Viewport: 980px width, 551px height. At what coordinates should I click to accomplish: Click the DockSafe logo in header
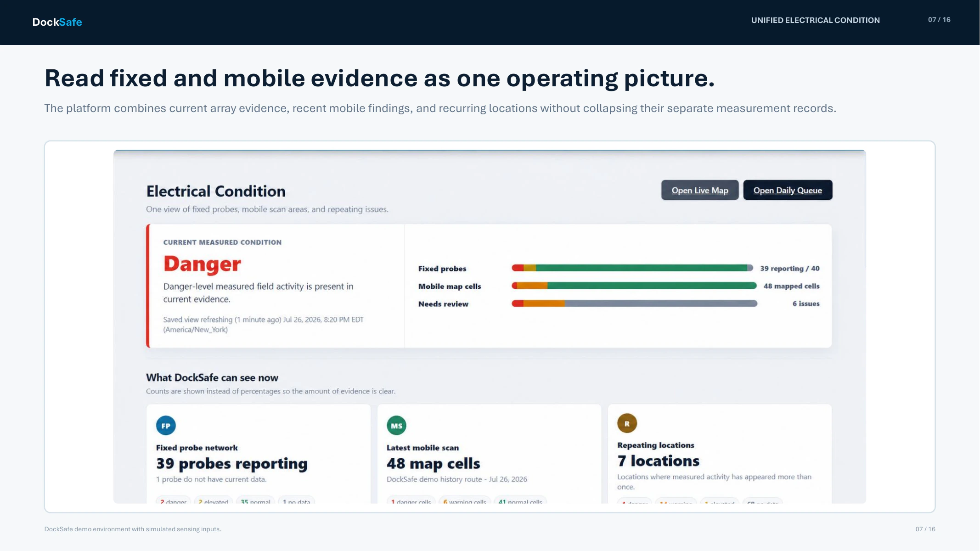[x=57, y=22]
